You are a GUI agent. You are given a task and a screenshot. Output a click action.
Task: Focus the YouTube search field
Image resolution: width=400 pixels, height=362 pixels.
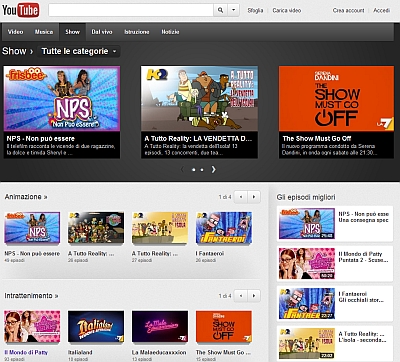click(131, 10)
